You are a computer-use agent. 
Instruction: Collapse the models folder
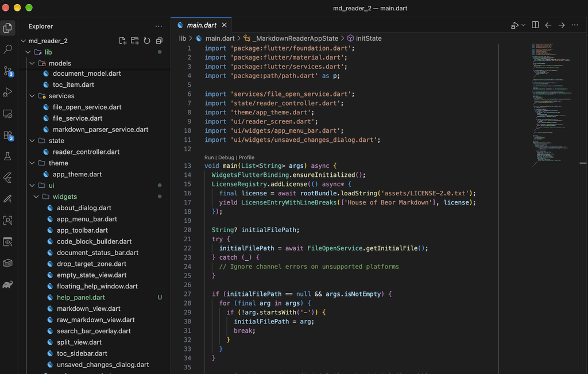32,63
